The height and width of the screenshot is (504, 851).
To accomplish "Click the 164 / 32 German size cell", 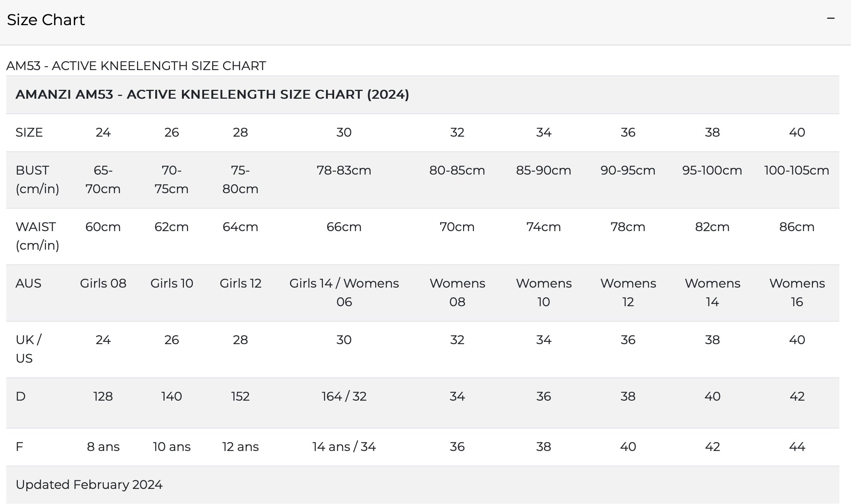I will coord(344,396).
